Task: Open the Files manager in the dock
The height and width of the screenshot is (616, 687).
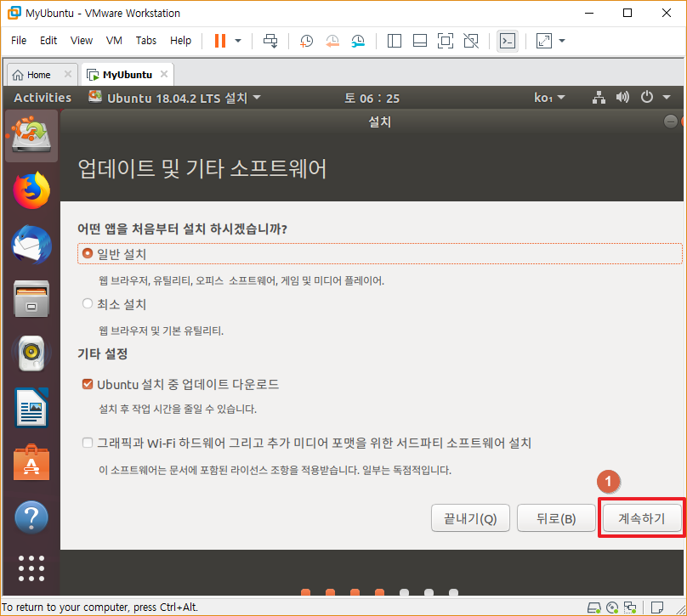Action: [x=31, y=298]
